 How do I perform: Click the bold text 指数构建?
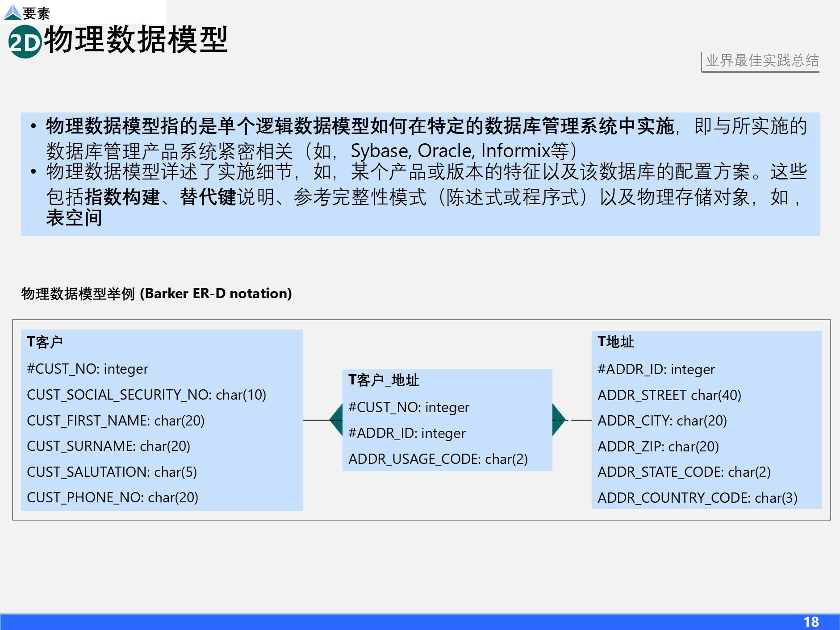coord(122,197)
